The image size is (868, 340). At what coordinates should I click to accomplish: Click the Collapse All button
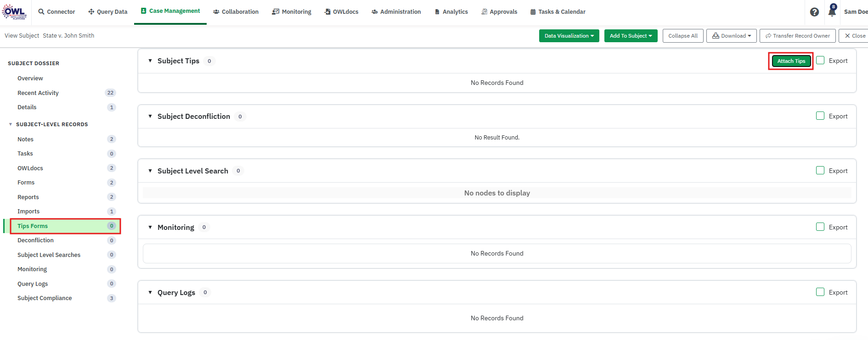683,36
